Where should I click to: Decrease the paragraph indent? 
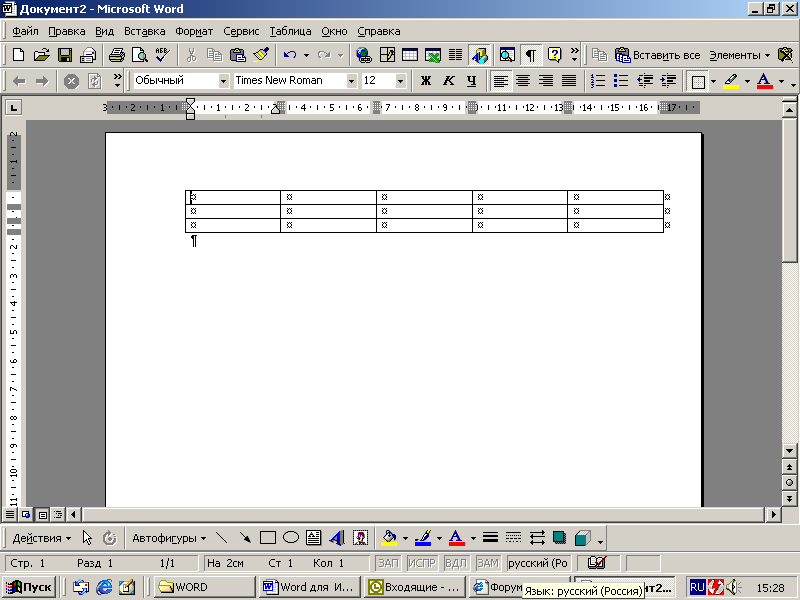click(645, 81)
